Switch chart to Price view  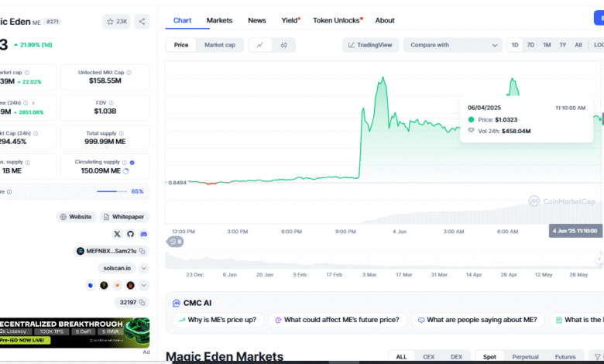(x=181, y=45)
